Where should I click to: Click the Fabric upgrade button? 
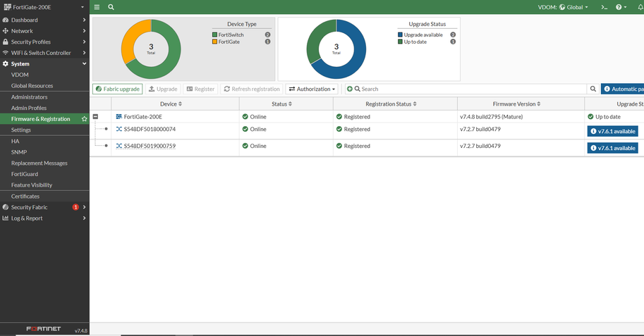pos(118,89)
